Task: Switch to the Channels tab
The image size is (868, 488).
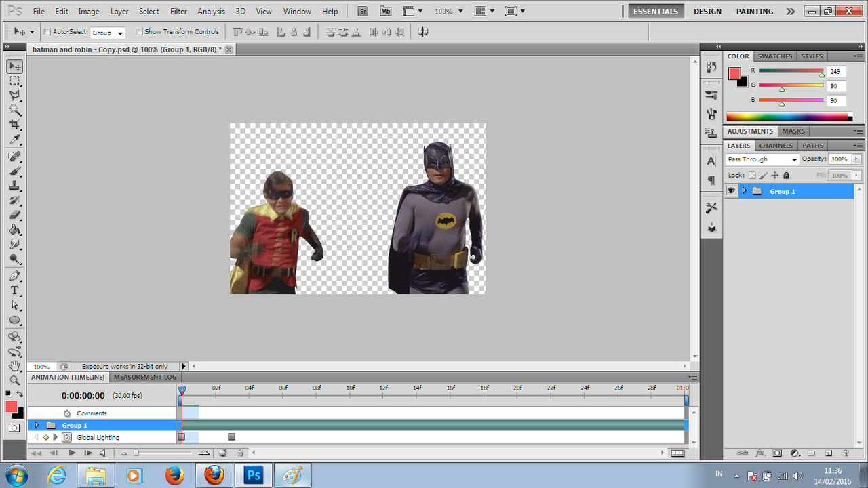Action: (x=776, y=146)
